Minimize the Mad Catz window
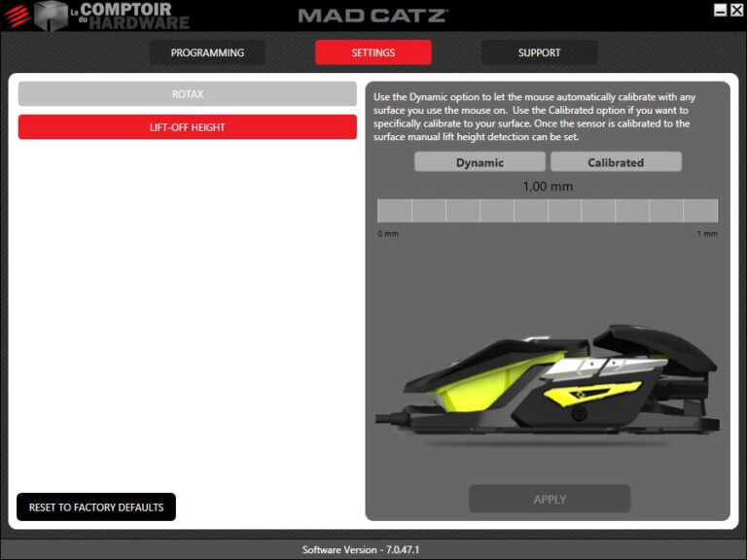The image size is (747, 560). 720,10
